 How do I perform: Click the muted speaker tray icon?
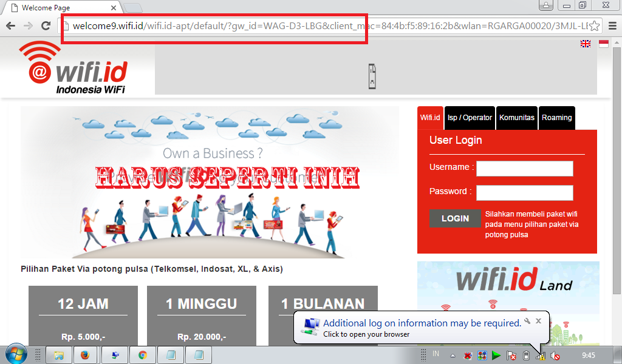coord(555,356)
